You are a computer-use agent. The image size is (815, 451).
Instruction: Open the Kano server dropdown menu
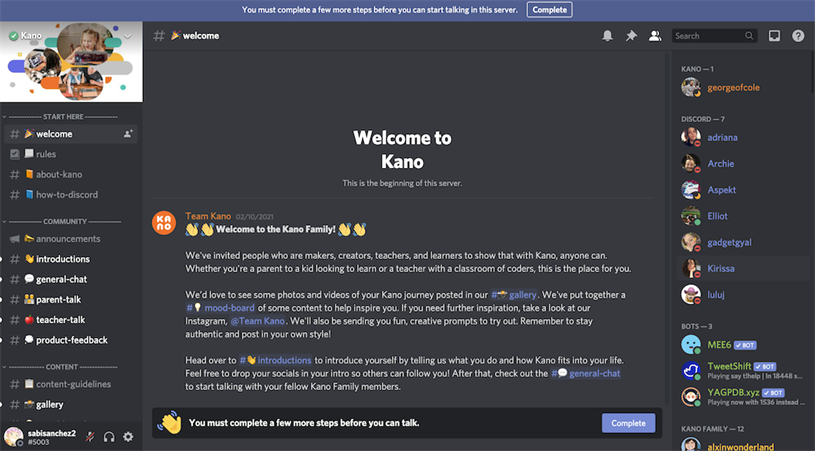[128, 36]
